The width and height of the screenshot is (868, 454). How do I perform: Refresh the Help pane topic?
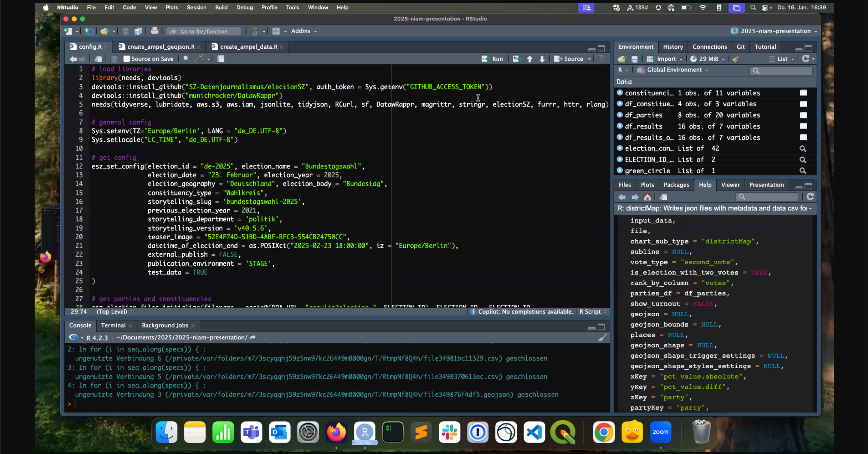(x=810, y=197)
